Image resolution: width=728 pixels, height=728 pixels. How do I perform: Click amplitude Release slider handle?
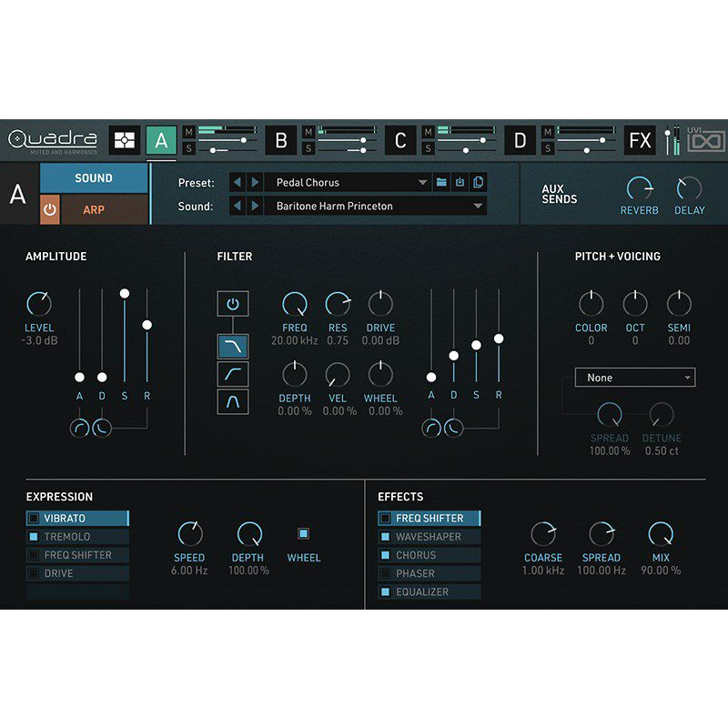click(147, 325)
